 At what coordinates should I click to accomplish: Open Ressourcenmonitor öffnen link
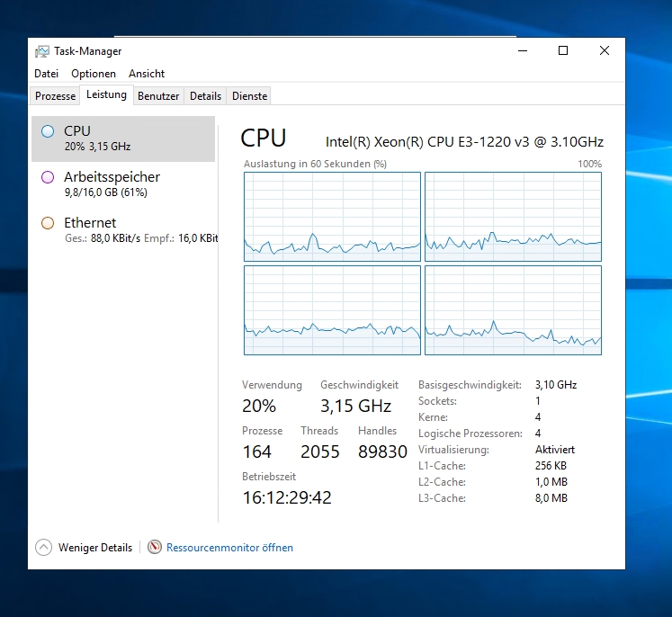coord(229,548)
